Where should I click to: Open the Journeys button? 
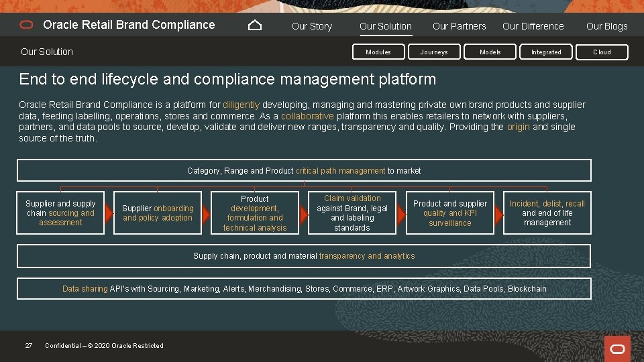click(434, 52)
